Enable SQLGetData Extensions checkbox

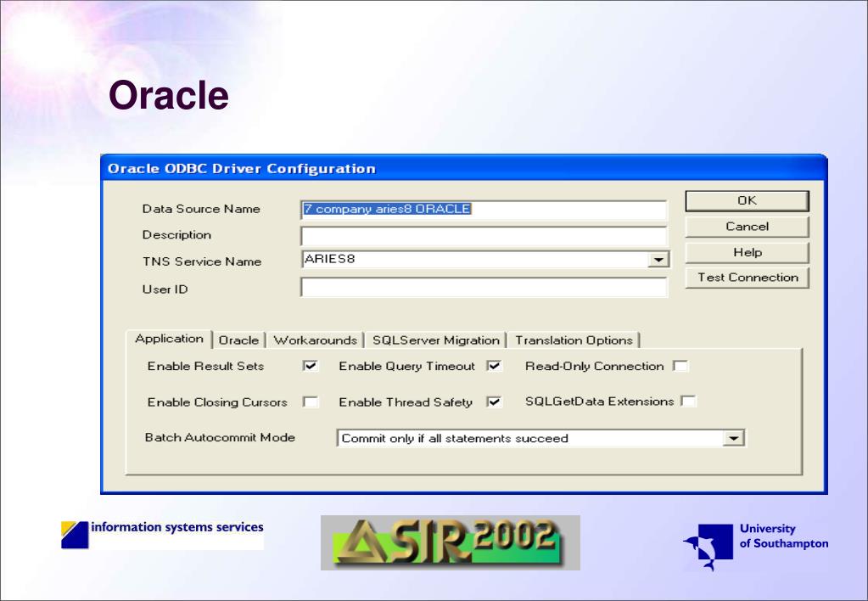pyautogui.click(x=688, y=401)
